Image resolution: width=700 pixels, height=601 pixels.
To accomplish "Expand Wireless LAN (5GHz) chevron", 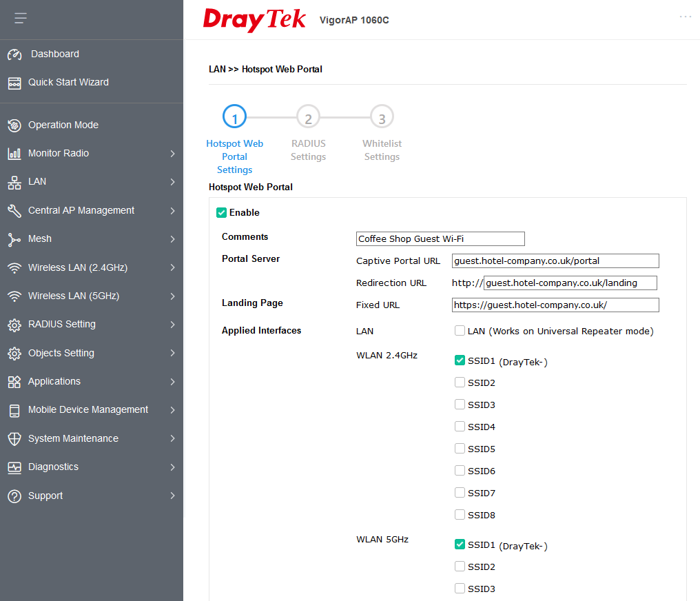I will tap(172, 296).
